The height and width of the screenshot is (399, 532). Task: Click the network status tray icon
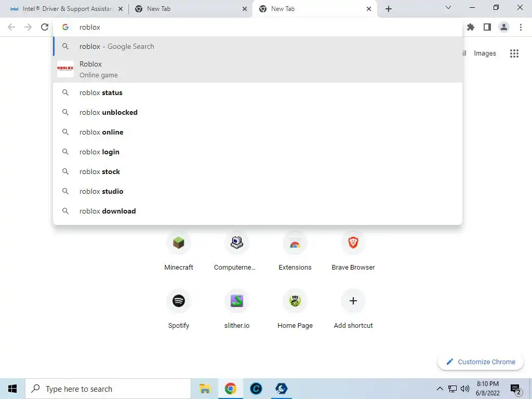coord(453,389)
